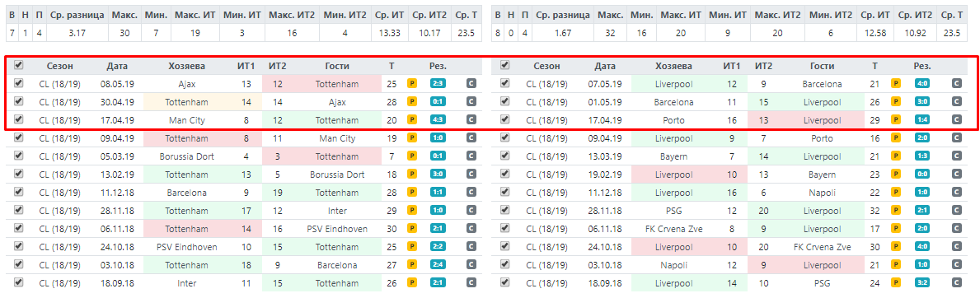Toggle select-all checkbox in left table header
Viewport: 980px width, 298px height.
[18, 65]
